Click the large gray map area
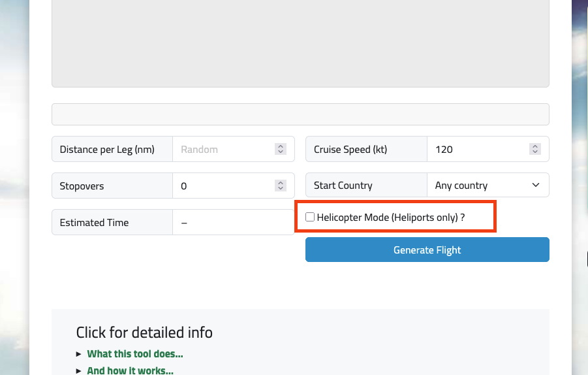 (x=300, y=42)
